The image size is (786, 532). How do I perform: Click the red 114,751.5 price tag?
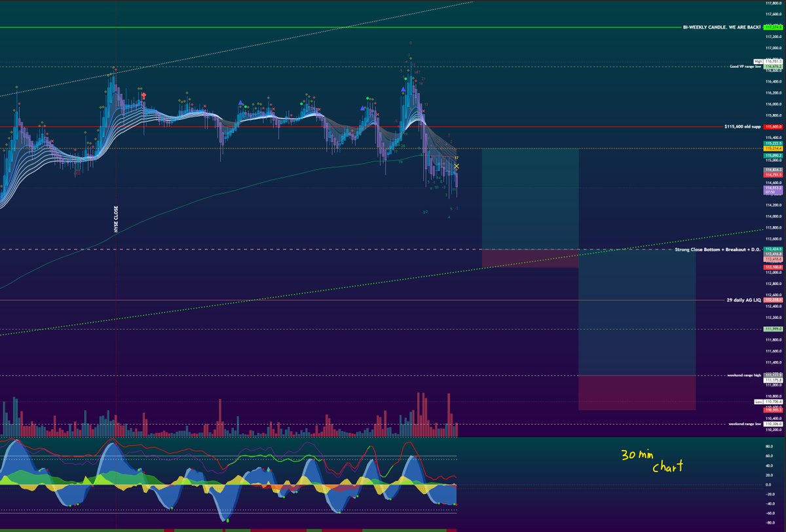click(x=773, y=175)
